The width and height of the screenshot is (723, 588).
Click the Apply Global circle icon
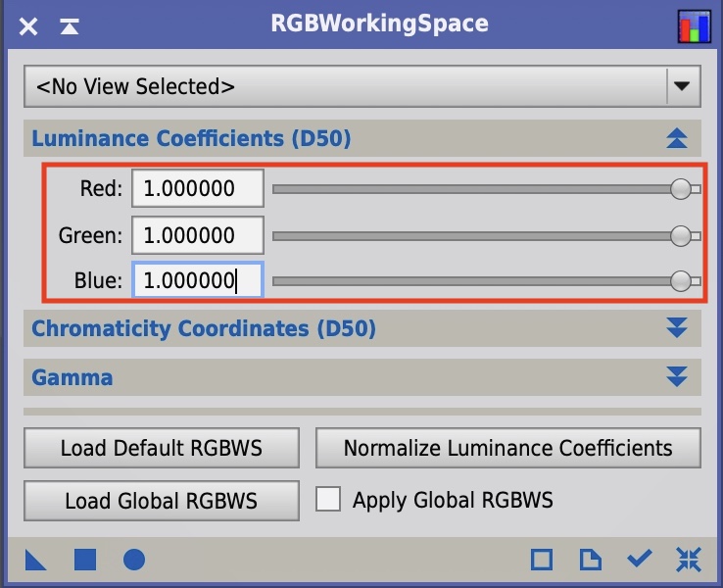134,560
